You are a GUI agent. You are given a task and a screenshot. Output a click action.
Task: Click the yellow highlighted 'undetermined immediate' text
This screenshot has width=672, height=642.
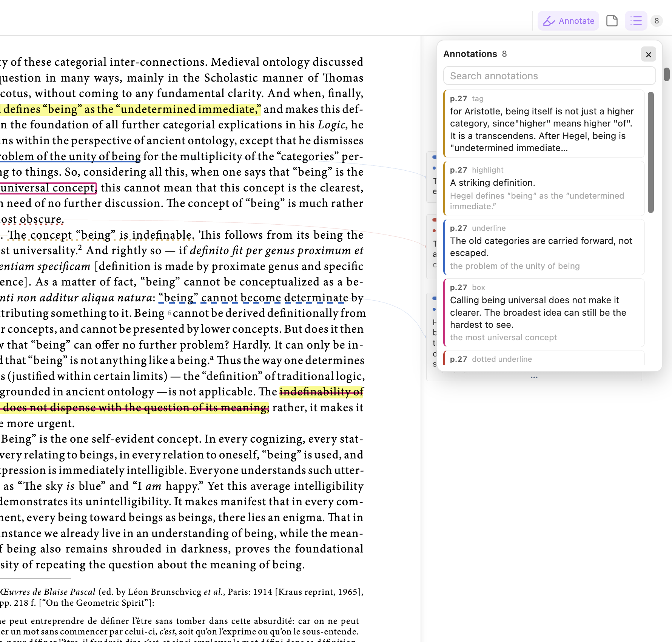tap(189, 109)
